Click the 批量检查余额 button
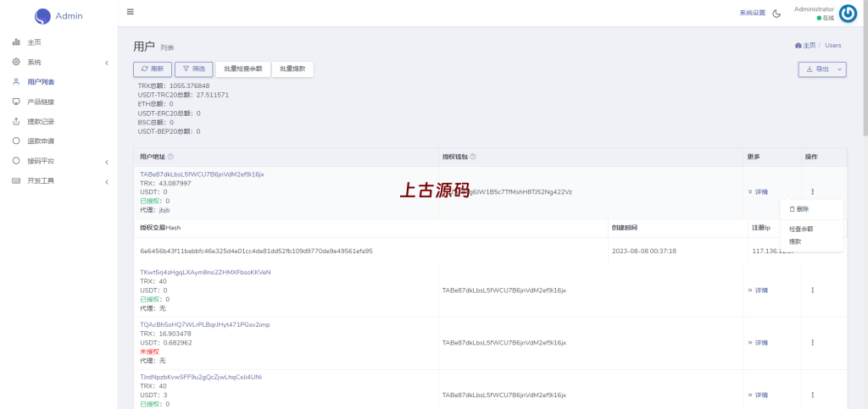The width and height of the screenshot is (868, 409). [x=242, y=69]
